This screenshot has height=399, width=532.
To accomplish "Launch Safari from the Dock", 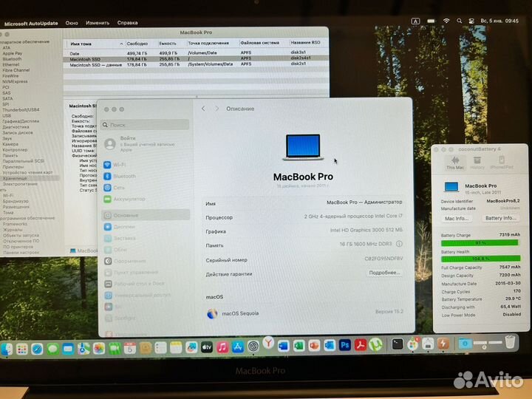I will click(x=37, y=349).
